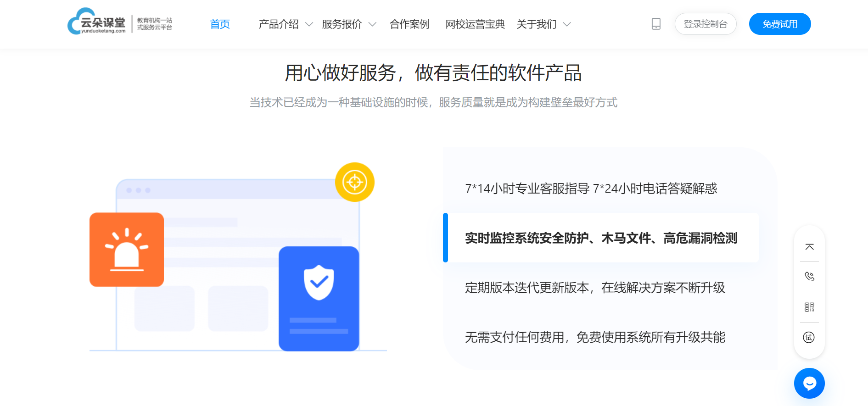Click the mobile phone icon in the header
This screenshot has height=406, width=868.
(x=656, y=24)
